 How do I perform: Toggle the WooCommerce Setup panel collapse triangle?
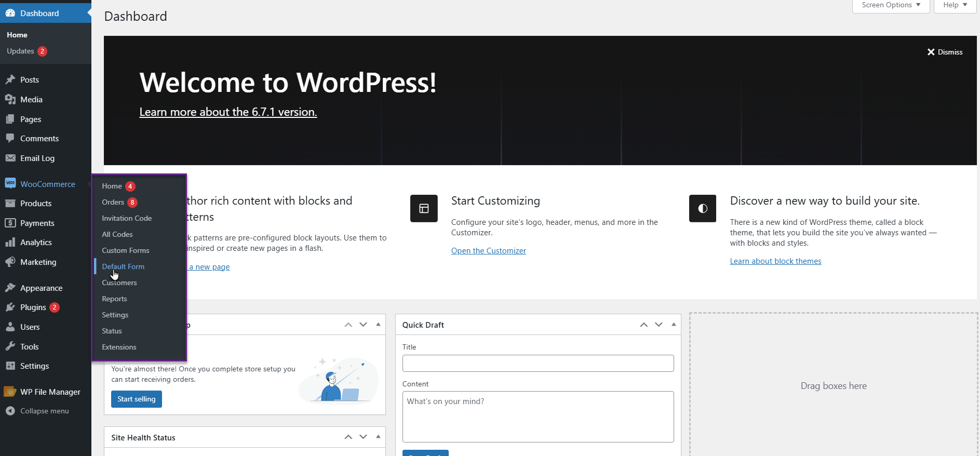[x=378, y=325]
